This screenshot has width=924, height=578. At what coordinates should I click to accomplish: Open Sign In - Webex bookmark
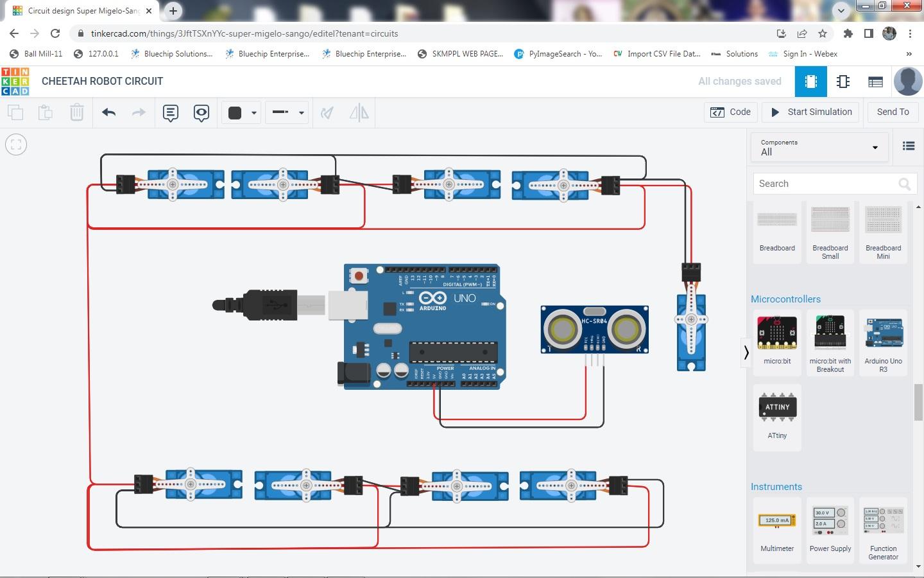803,54
